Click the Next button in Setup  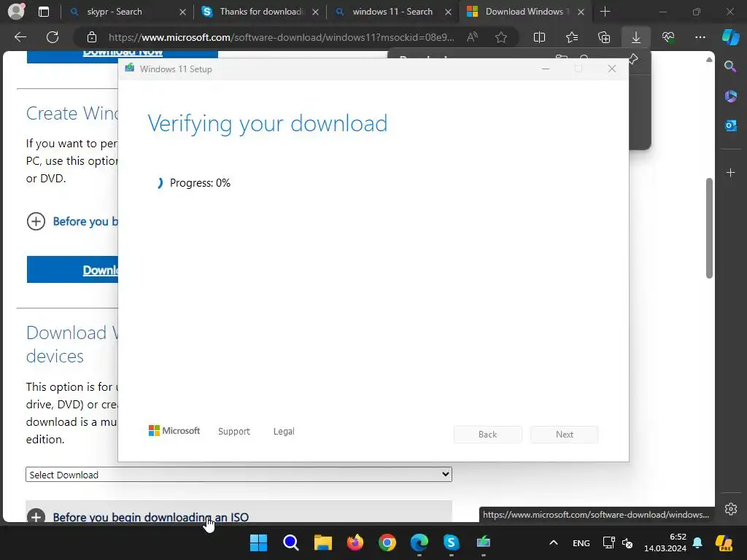point(565,435)
